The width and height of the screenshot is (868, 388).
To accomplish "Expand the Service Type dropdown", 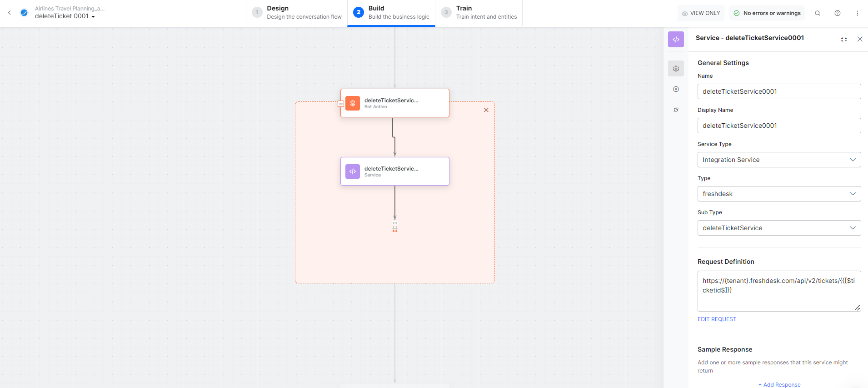I will (778, 160).
